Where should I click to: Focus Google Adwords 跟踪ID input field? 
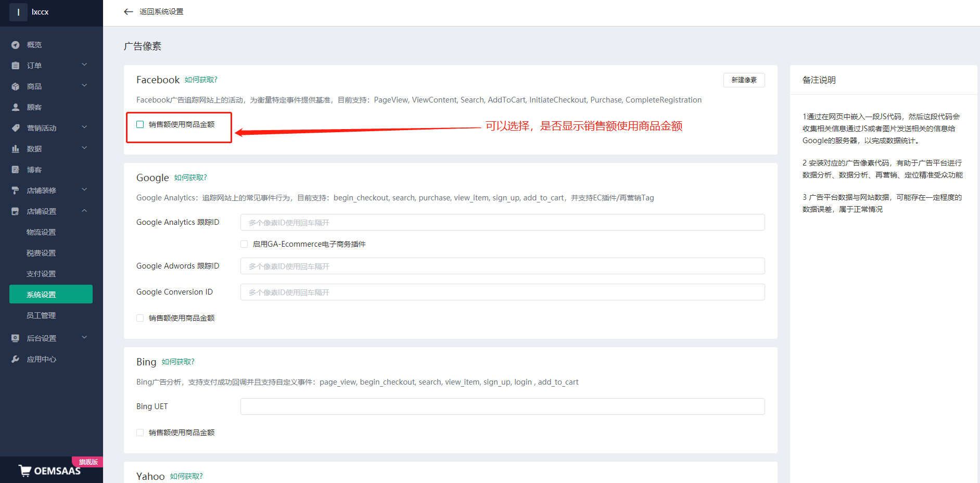pos(502,266)
